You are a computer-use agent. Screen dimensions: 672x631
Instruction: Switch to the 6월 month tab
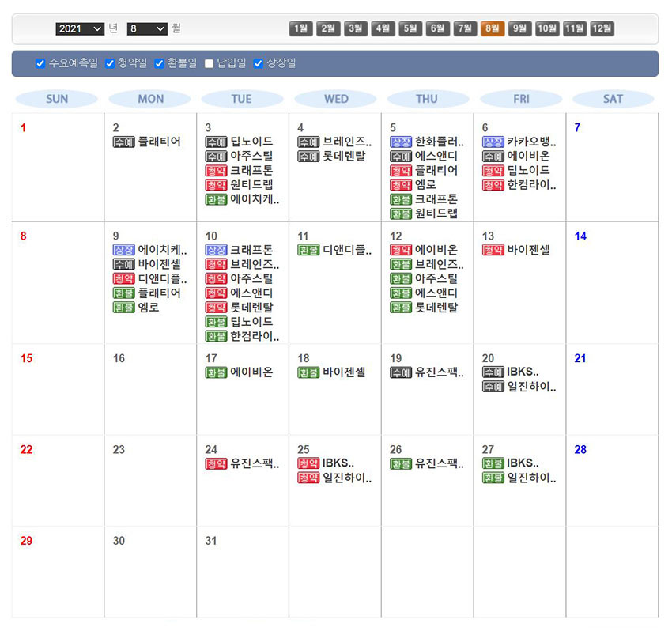point(437,28)
